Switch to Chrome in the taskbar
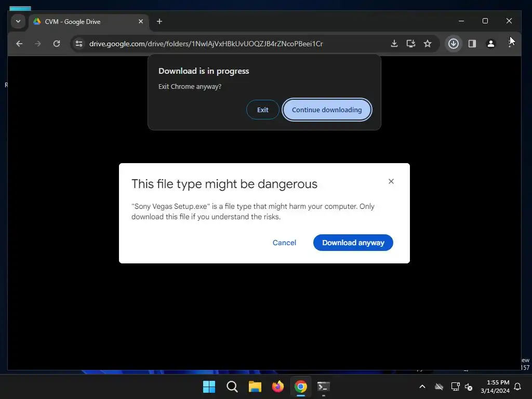 (301, 387)
